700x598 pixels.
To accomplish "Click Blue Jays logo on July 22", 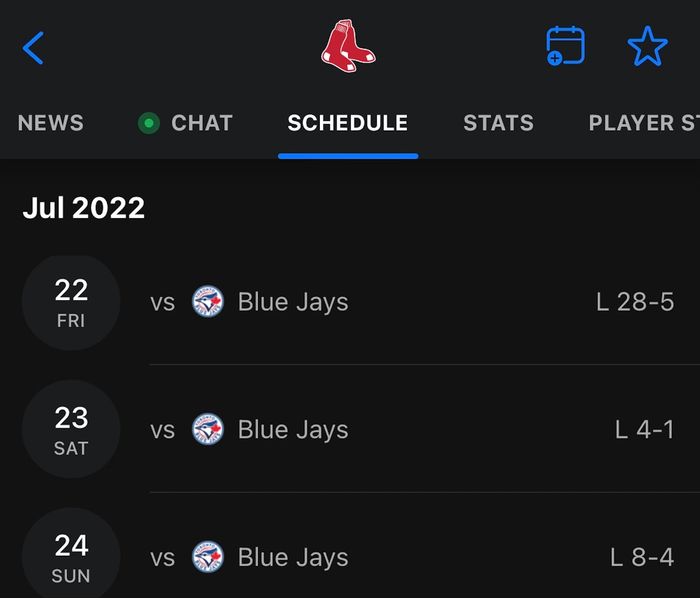I will 208,302.
